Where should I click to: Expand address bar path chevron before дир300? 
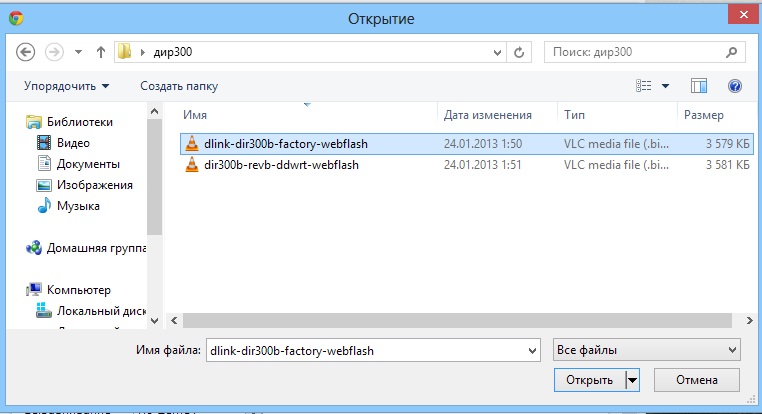coord(142,52)
